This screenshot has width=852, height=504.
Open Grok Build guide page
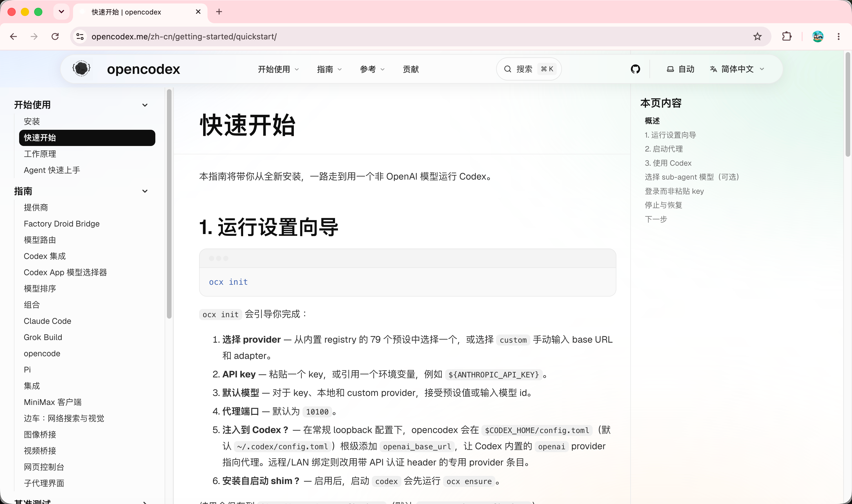[x=43, y=337]
